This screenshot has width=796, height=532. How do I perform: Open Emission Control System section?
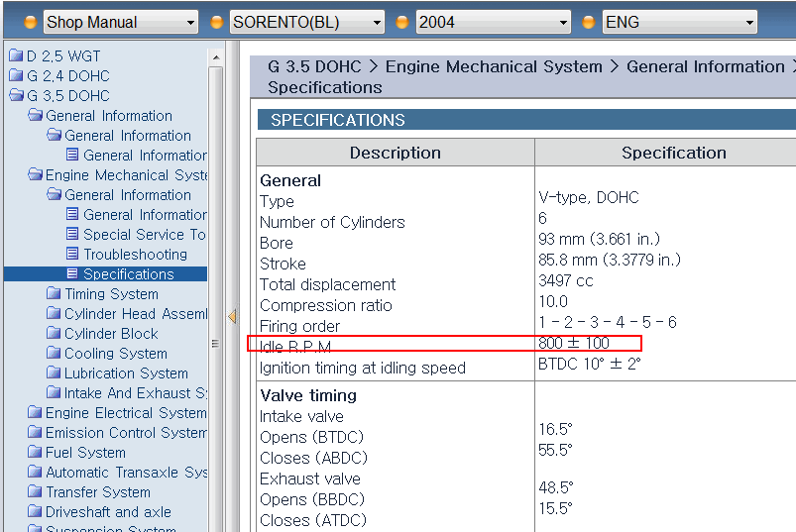point(125,433)
